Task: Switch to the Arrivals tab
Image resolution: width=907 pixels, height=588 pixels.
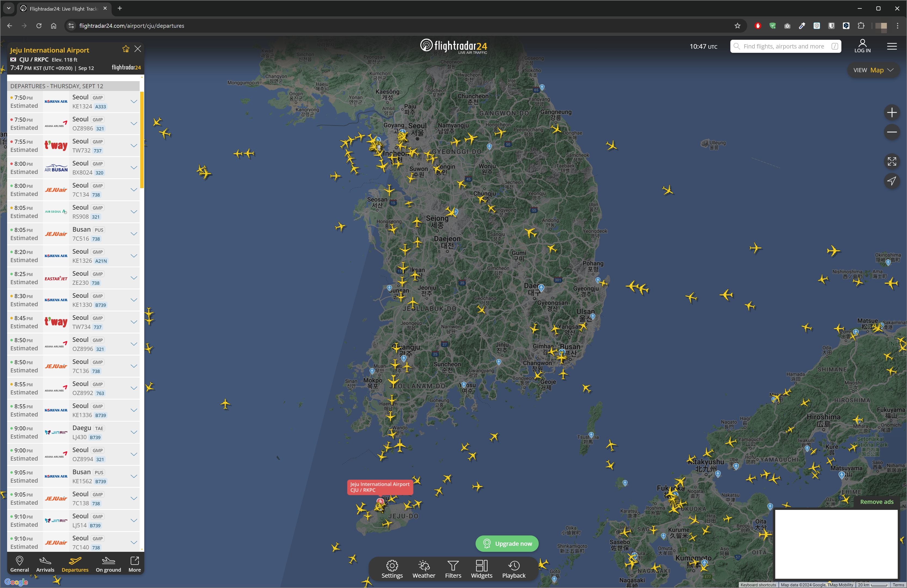Action: 45,564
